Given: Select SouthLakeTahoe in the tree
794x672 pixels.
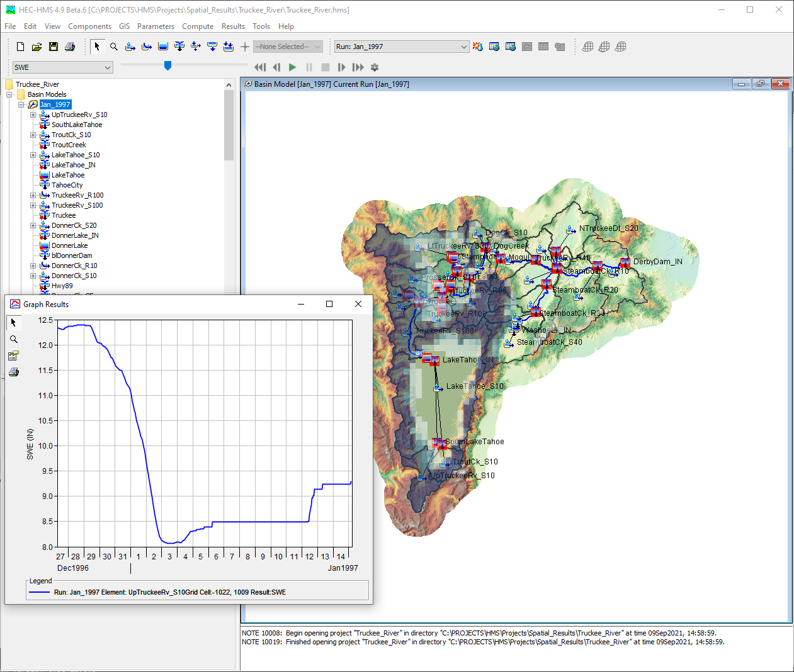Looking at the screenshot, I should (x=77, y=125).
